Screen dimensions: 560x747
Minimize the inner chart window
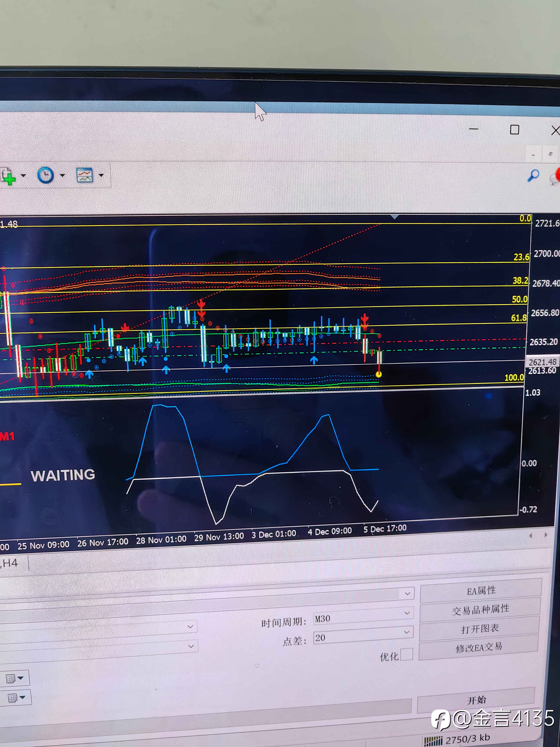533,155
